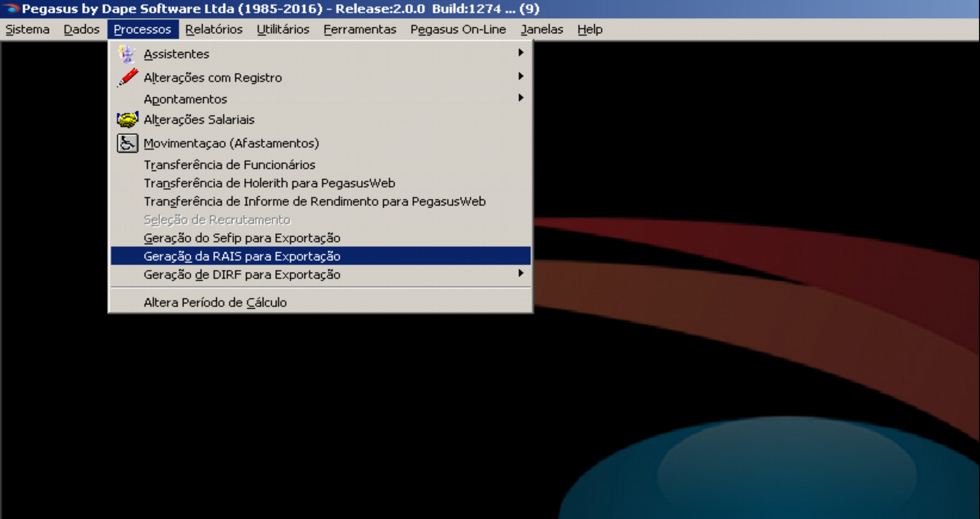Open the Utilitários menu

[283, 29]
